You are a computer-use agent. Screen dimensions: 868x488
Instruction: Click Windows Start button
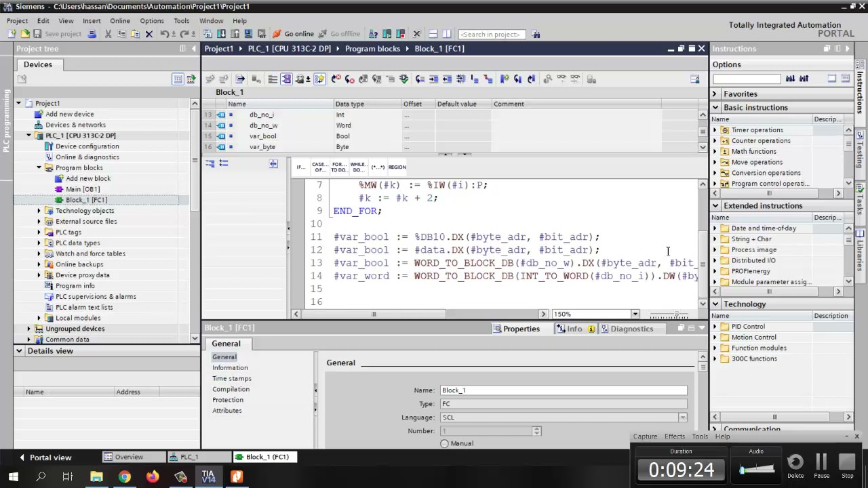(12, 476)
